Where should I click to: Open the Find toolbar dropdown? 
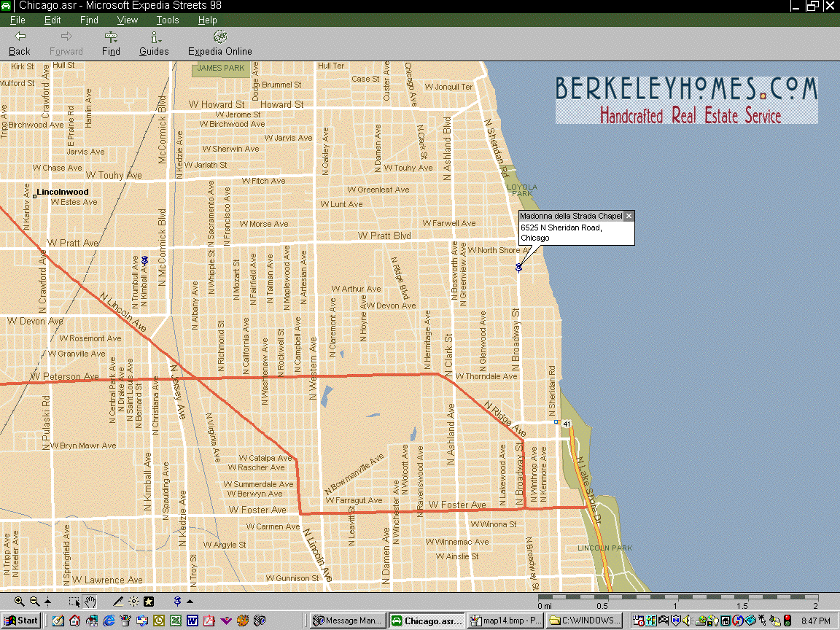(x=111, y=43)
